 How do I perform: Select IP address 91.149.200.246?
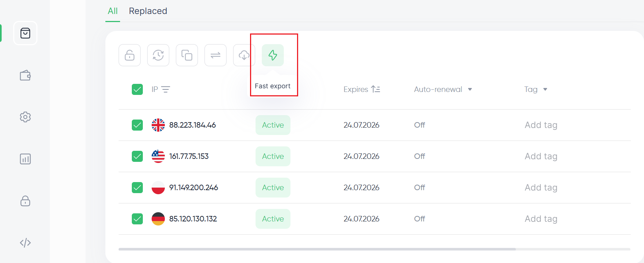point(193,188)
